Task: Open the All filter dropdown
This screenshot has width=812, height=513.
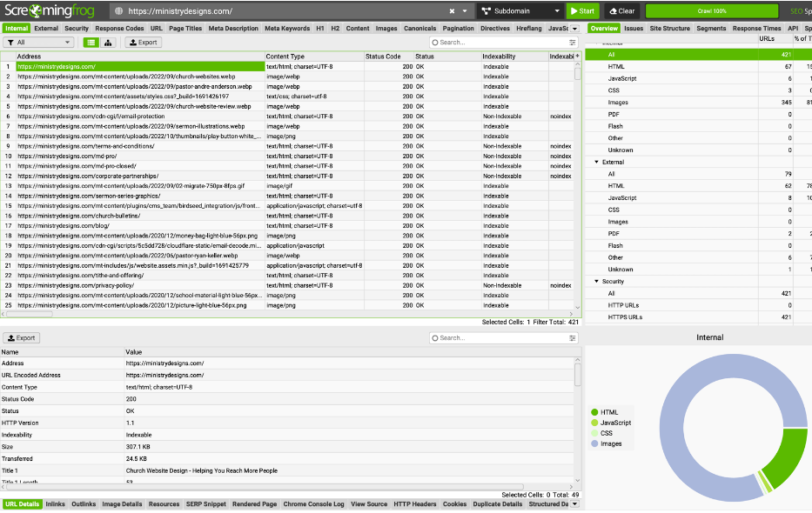Action: [x=38, y=42]
